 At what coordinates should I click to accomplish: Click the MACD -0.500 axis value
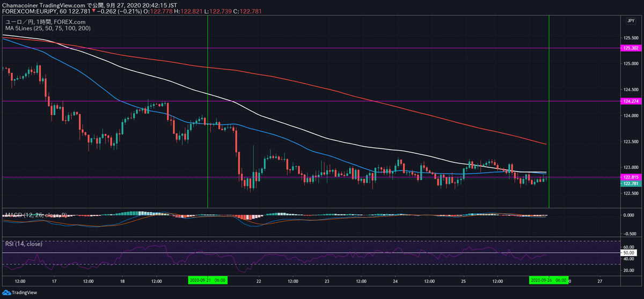631,234
